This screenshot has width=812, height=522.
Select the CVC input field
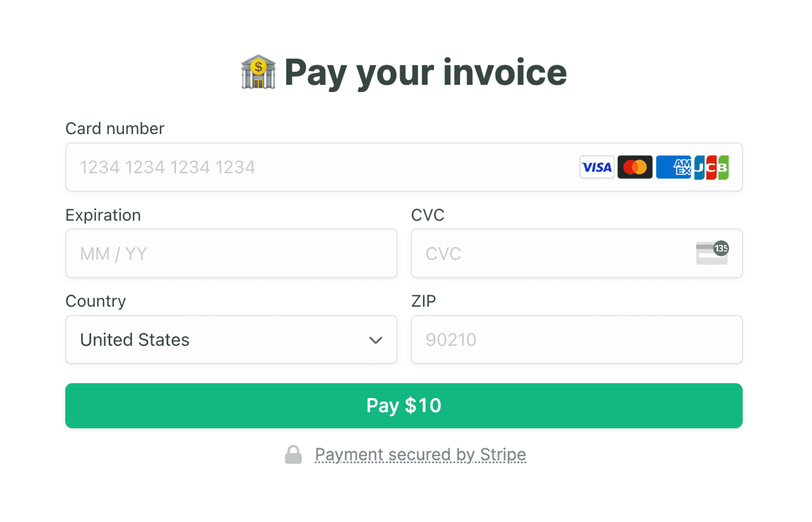coord(577,253)
